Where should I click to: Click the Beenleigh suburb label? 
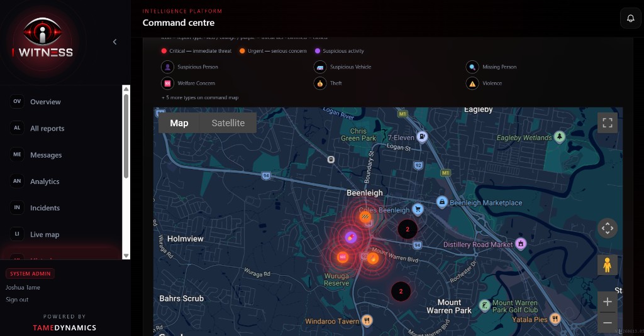365,193
